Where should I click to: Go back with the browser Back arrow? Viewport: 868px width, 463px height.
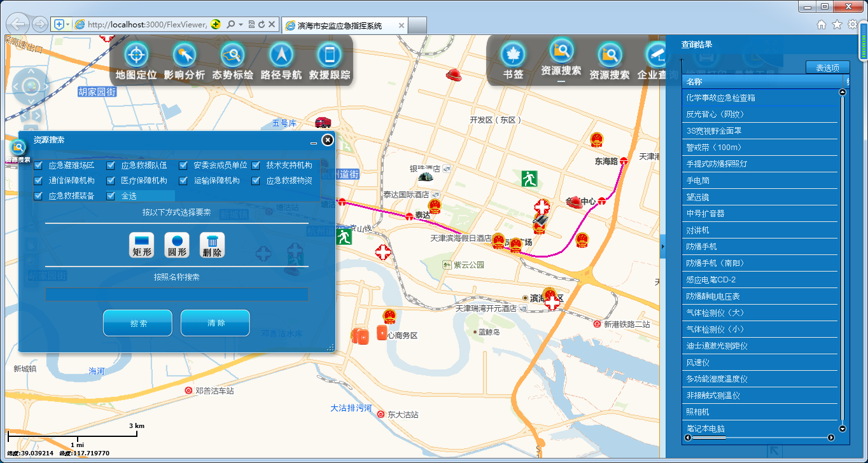coord(17,24)
